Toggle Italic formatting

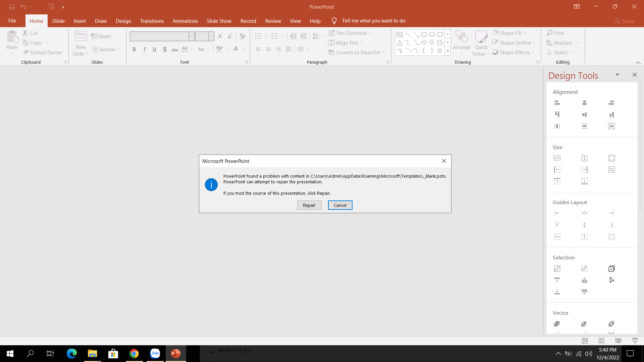pos(144,49)
